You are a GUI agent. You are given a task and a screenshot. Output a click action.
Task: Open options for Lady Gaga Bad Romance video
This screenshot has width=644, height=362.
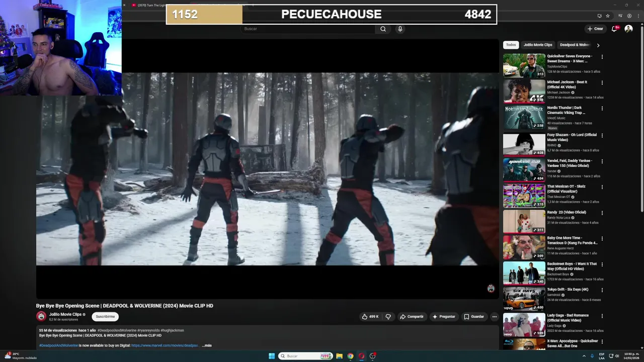602,316
